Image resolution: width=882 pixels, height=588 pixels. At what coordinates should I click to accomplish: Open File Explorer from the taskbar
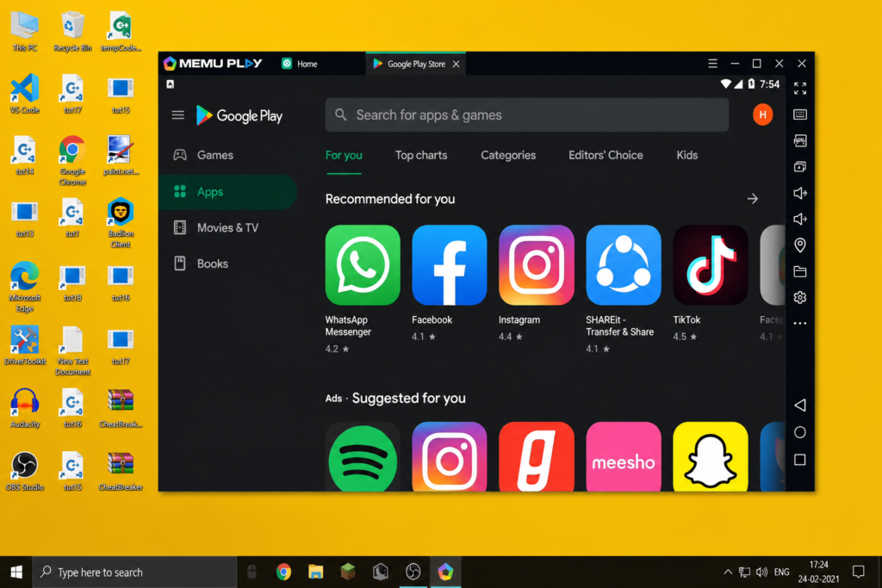315,573
